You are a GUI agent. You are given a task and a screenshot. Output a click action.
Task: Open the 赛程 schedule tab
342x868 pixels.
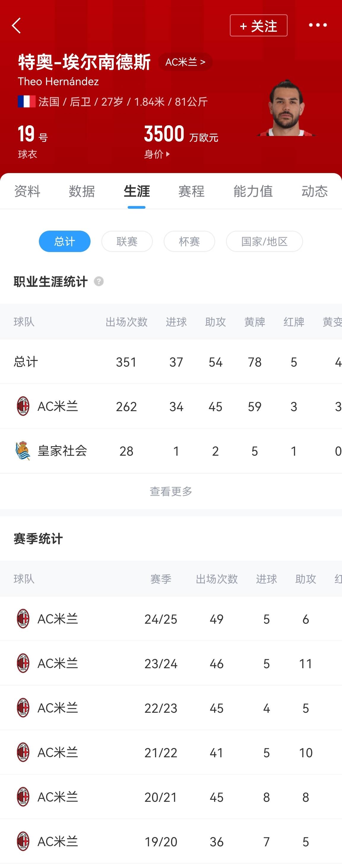tap(191, 191)
